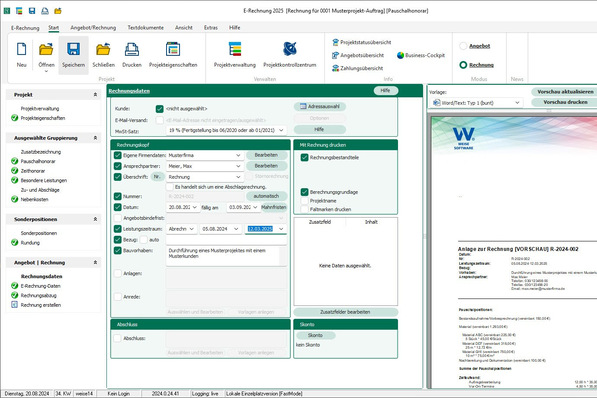Image resolution: width=597 pixels, height=398 pixels.
Task: Open a project with the Öffnen icon
Action: (46, 49)
